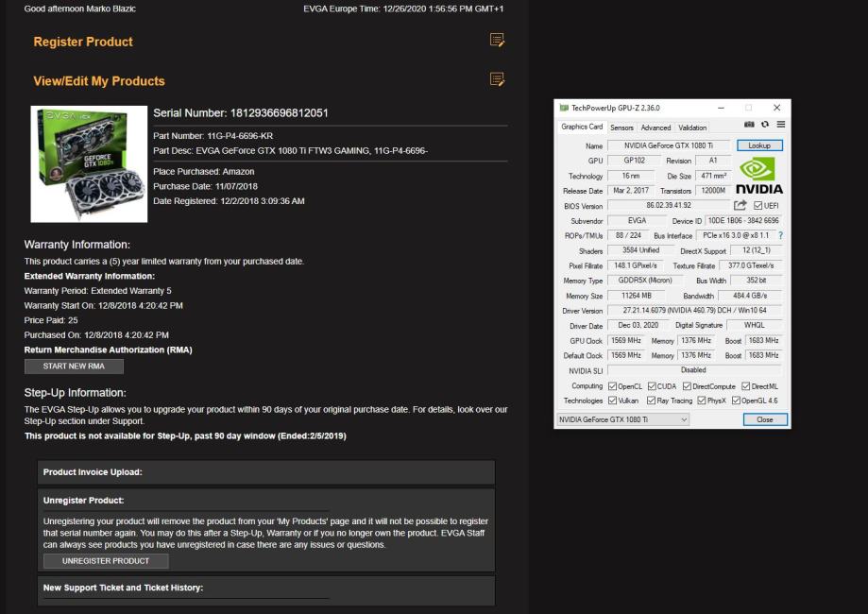Click the Close button in GPU-Z

point(765,419)
